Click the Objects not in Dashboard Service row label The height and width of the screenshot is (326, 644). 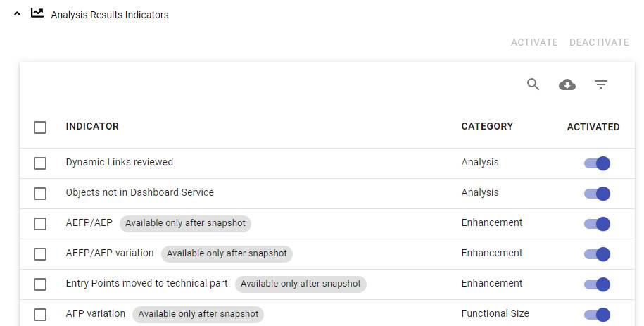coord(139,192)
